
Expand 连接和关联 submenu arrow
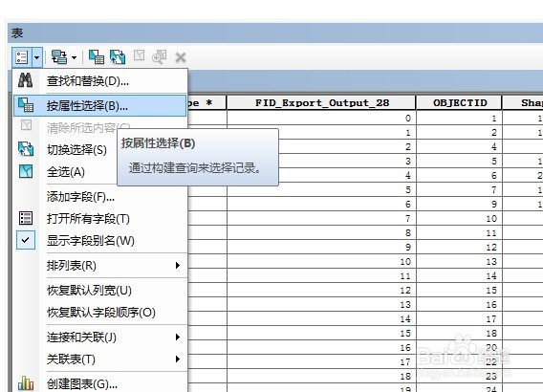point(178,338)
